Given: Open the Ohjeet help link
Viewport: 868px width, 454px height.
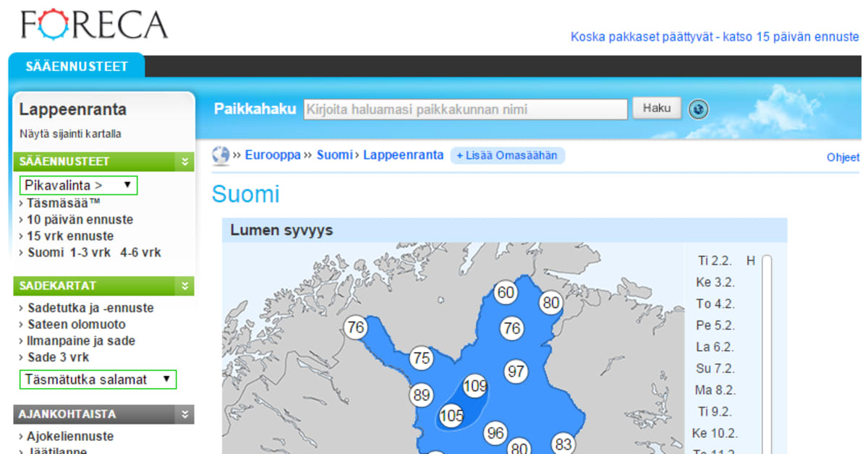Looking at the screenshot, I should [843, 157].
